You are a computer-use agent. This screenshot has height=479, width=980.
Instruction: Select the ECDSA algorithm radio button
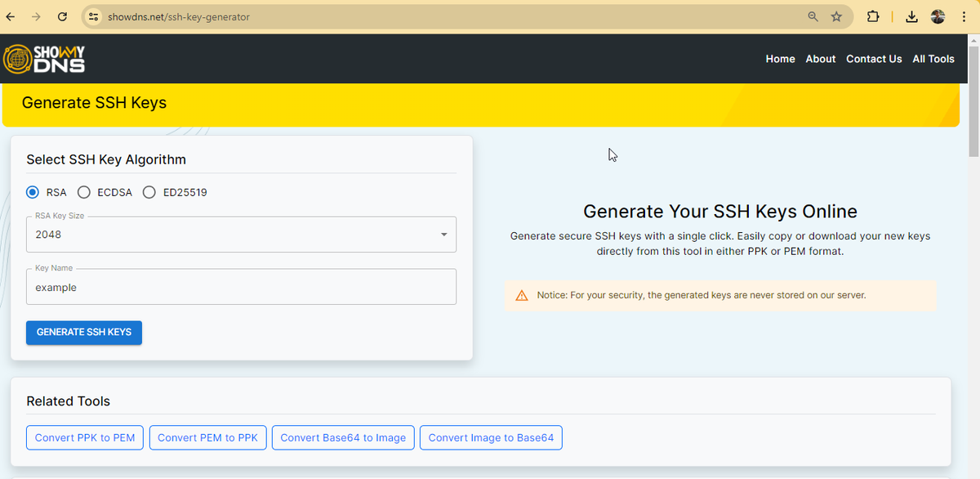click(83, 193)
